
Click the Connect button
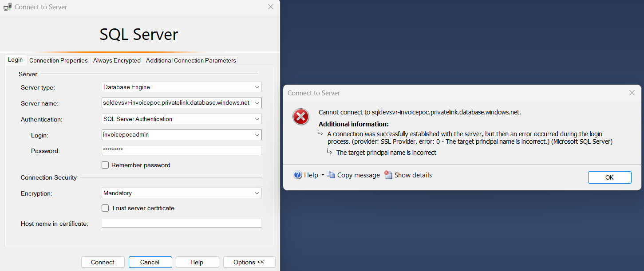tap(103, 262)
